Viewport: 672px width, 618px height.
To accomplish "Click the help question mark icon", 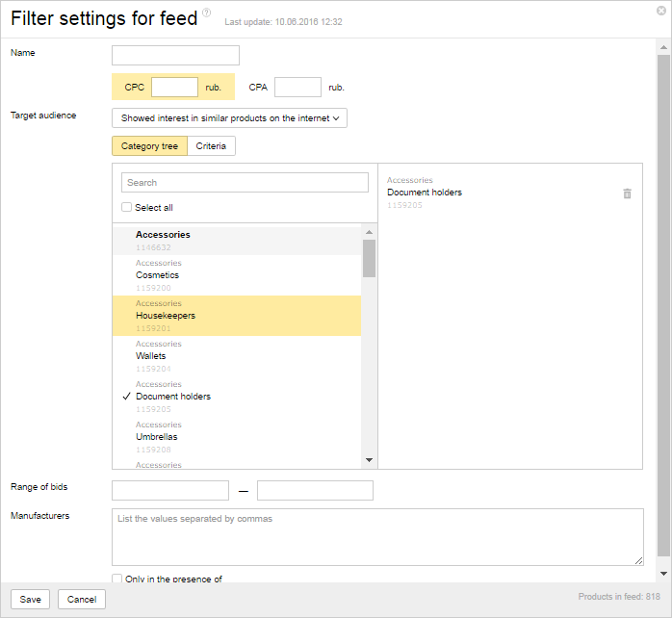I will (206, 13).
